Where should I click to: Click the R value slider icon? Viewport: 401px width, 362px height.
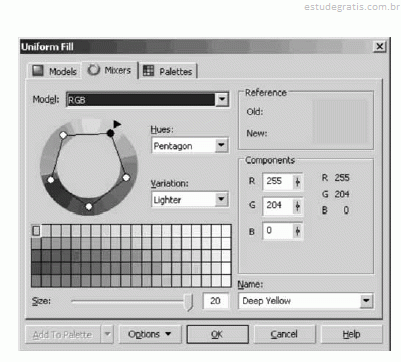coord(297,182)
